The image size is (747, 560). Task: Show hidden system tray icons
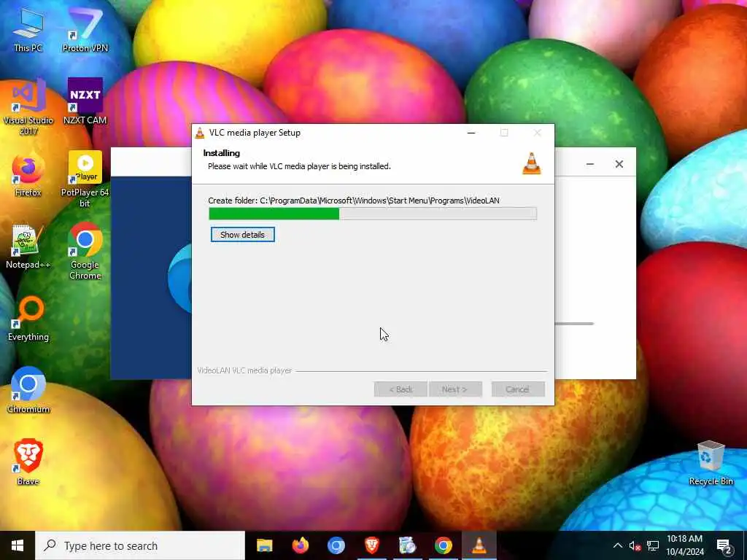[x=617, y=545]
